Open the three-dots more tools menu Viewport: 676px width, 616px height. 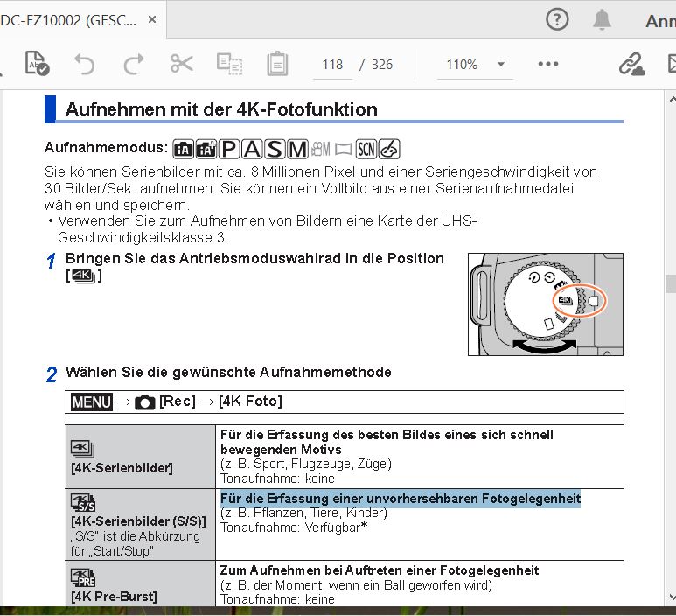[548, 64]
